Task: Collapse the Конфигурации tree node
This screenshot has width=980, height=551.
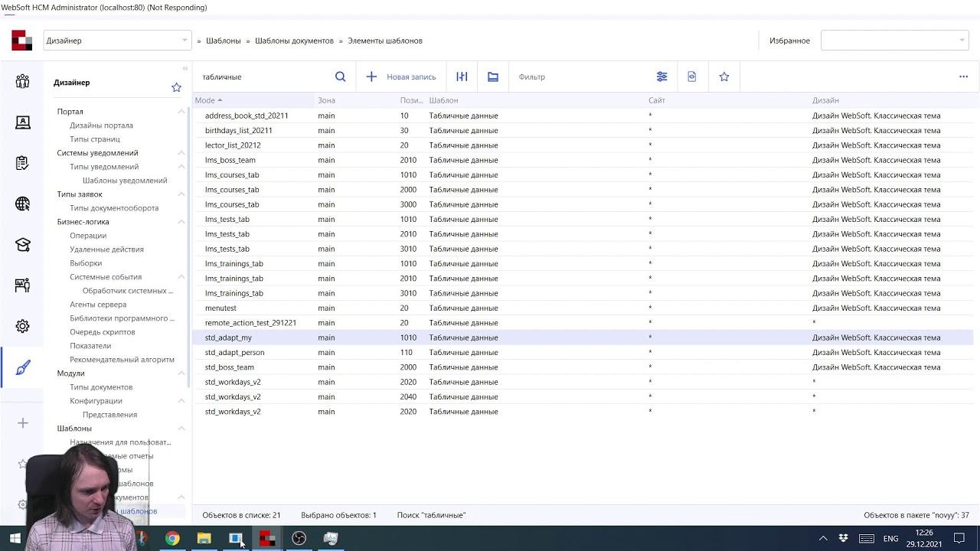Action: [x=181, y=401]
